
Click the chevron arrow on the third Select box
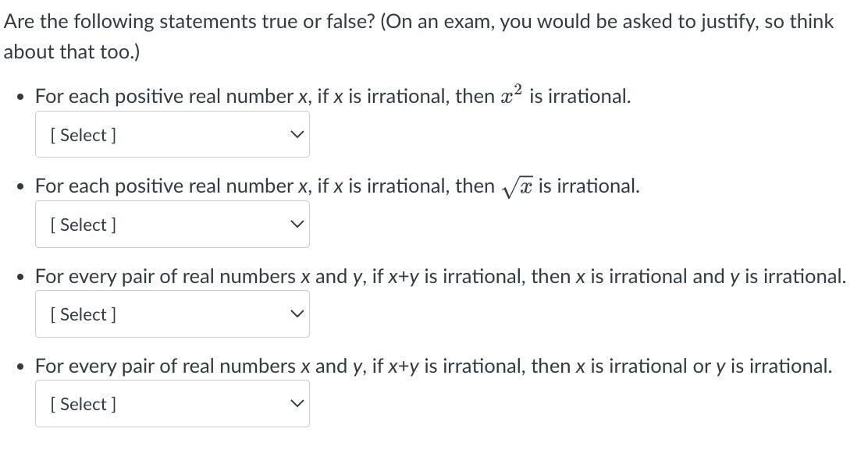click(296, 313)
